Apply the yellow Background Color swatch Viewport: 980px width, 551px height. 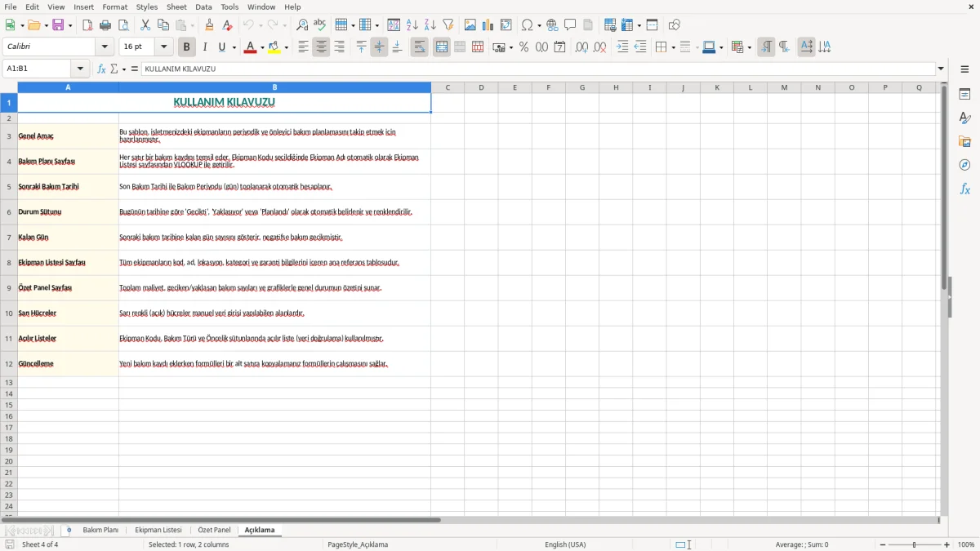coord(275,47)
